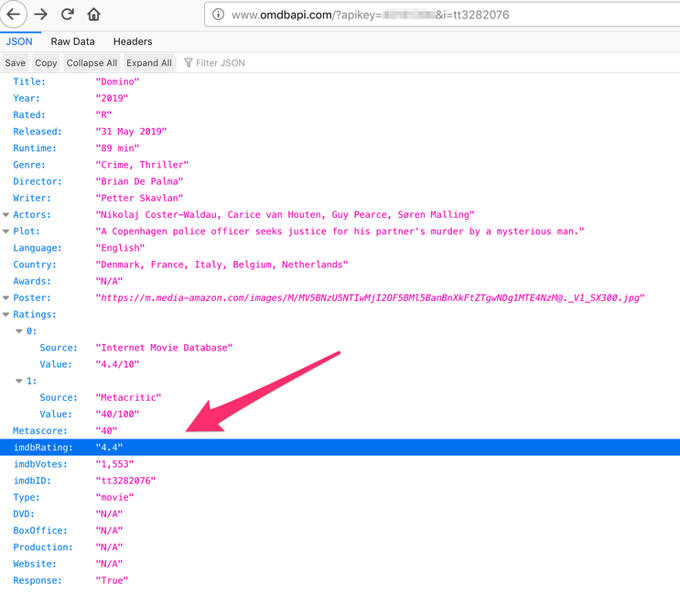Select Director value "Brian De Palma"
Viewport: 680px width, 616px height.
point(139,181)
